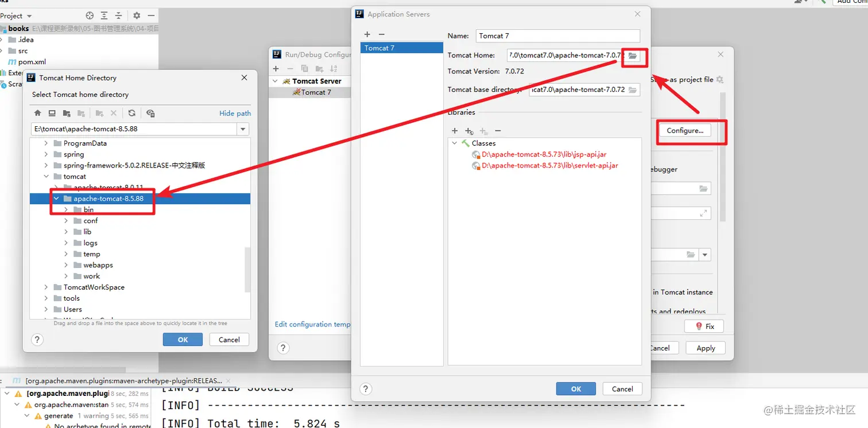Collapse Tomcat Server node in Run/Debug tree
This screenshot has width=868, height=428.
tap(275, 81)
